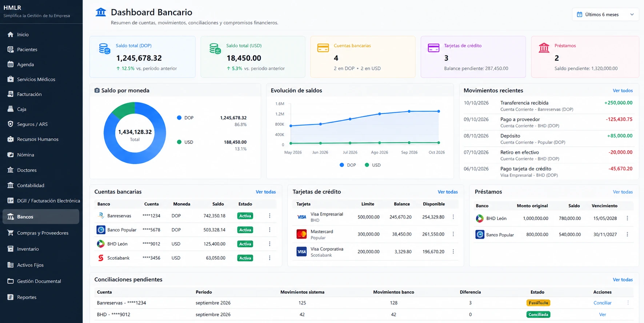Select the Caja cash register icon

(x=11, y=109)
